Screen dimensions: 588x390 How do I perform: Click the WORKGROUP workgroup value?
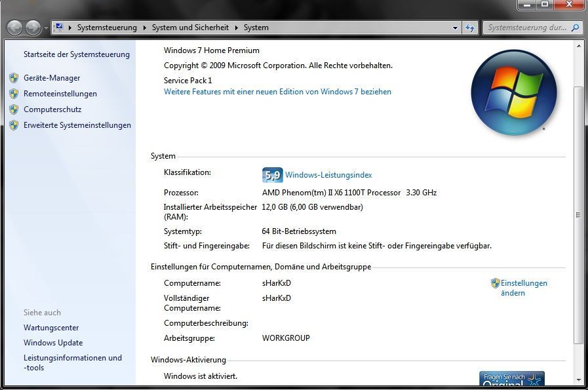(x=286, y=338)
